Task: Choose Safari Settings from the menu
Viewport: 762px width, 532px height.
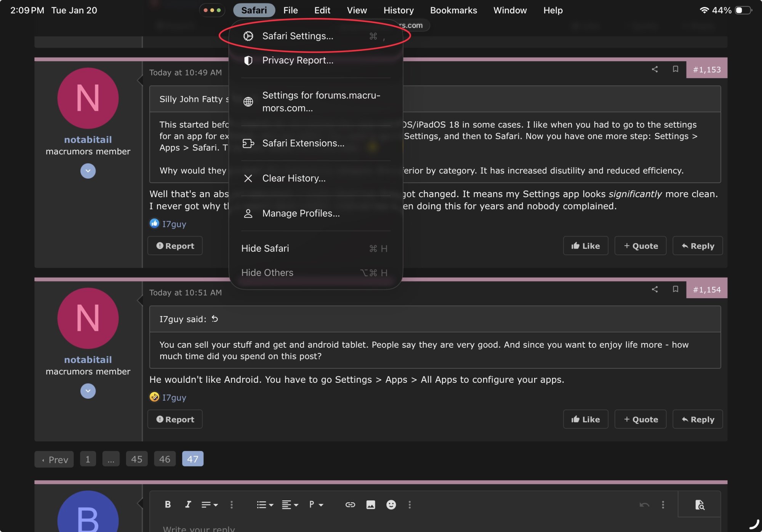Action: [298, 36]
